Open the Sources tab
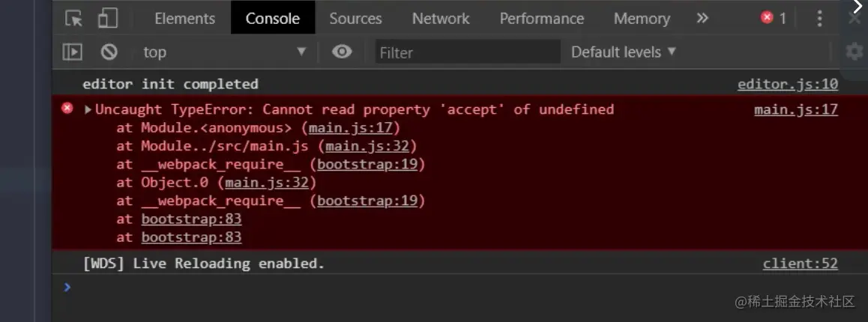Viewport: 868px width, 322px height. 355,18
